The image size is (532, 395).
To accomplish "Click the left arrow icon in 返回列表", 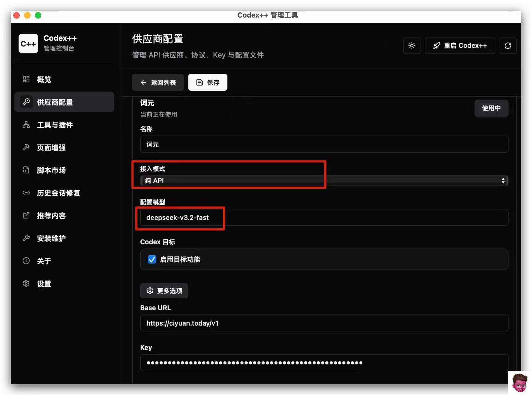I will [143, 82].
